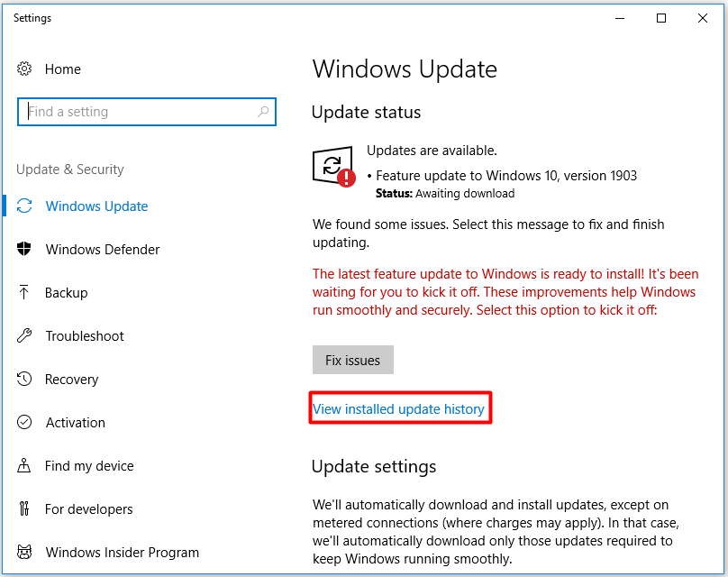728x577 pixels.
Task: Go to the Backup section
Action: pyautogui.click(x=67, y=293)
